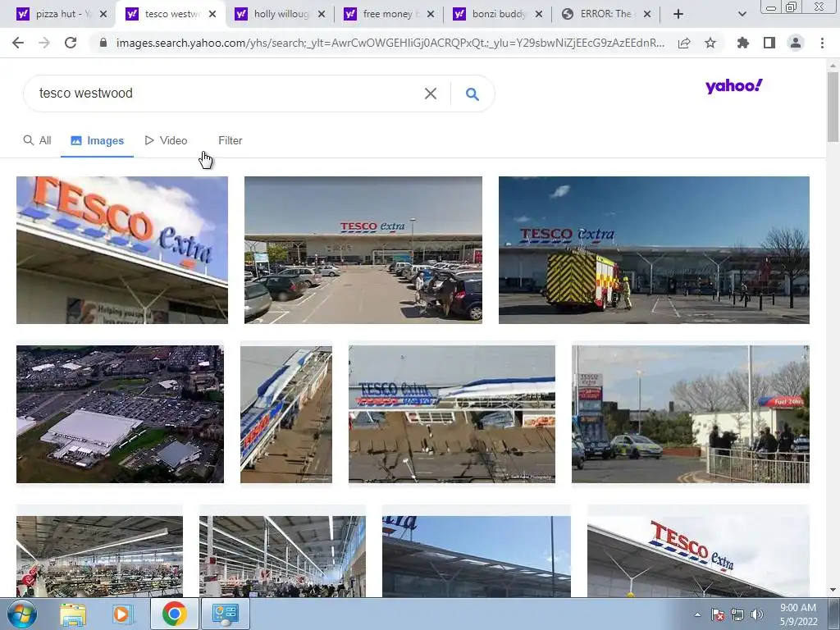Viewport: 840px width, 630px height.
Task: Run search with magnifier button
Action: click(472, 94)
